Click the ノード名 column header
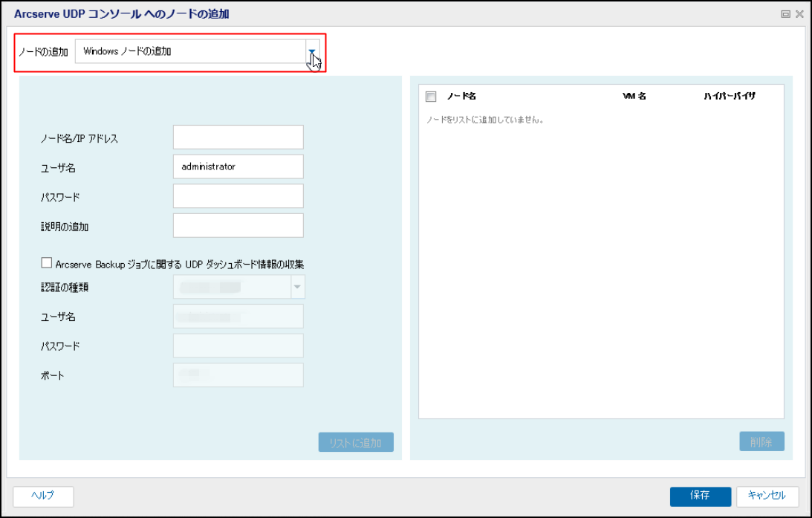Viewport: 812px width, 518px height. (x=461, y=96)
